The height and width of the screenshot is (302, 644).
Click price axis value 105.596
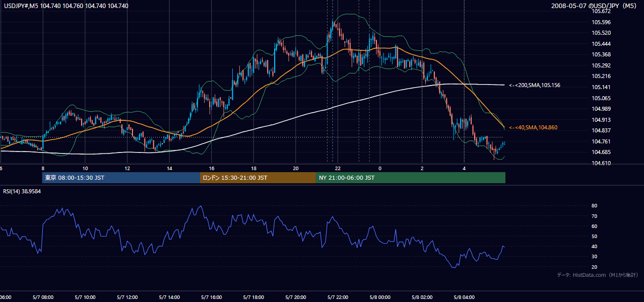(601, 22)
